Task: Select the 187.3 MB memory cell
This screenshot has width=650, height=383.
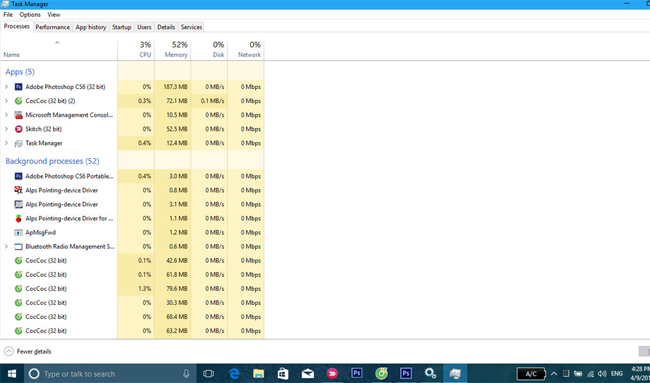Action: click(x=172, y=87)
